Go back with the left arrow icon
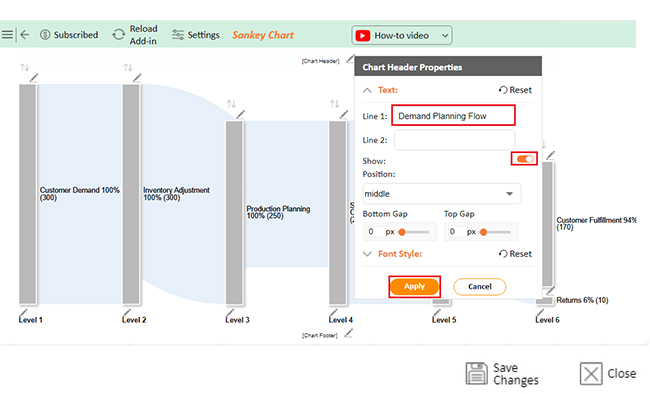This screenshot has height=394, width=650. [x=24, y=35]
